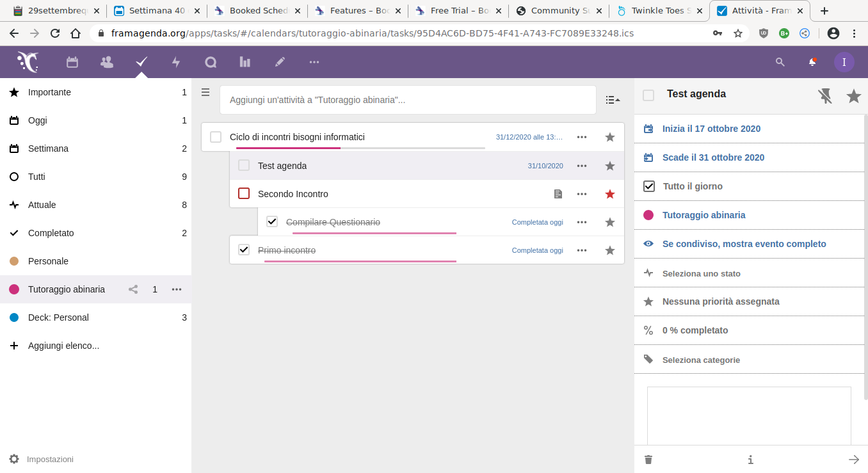868x473 pixels.
Task: Open the Tasks checkmark app icon
Action: pos(141,62)
